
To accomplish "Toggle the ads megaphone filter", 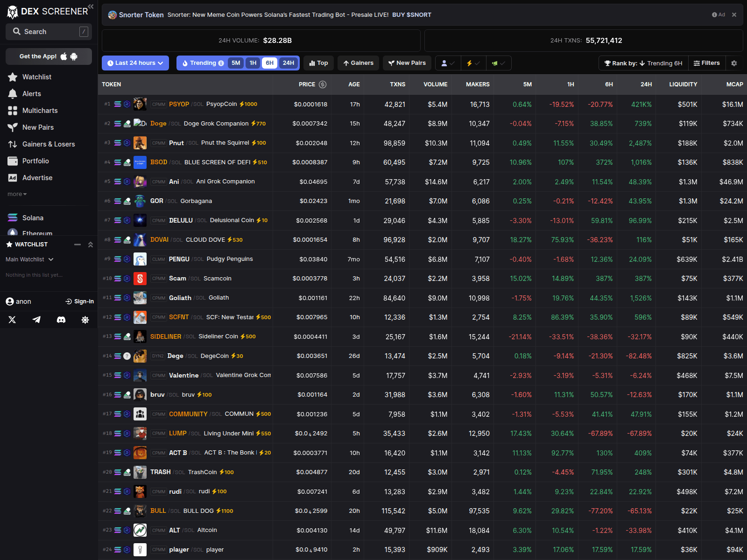I will [x=499, y=63].
